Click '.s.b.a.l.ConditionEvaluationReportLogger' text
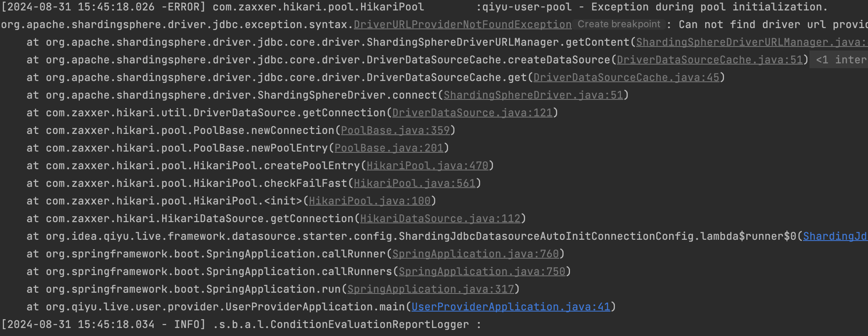The width and height of the screenshot is (868, 336). (341, 324)
